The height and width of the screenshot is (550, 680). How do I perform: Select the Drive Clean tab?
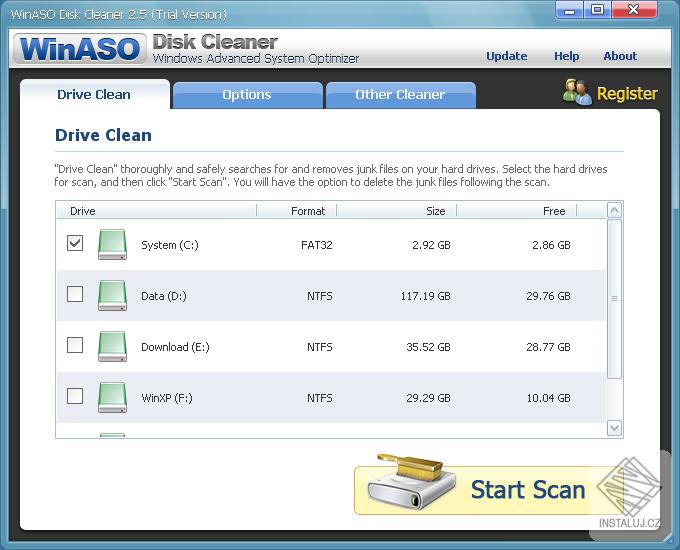(94, 95)
